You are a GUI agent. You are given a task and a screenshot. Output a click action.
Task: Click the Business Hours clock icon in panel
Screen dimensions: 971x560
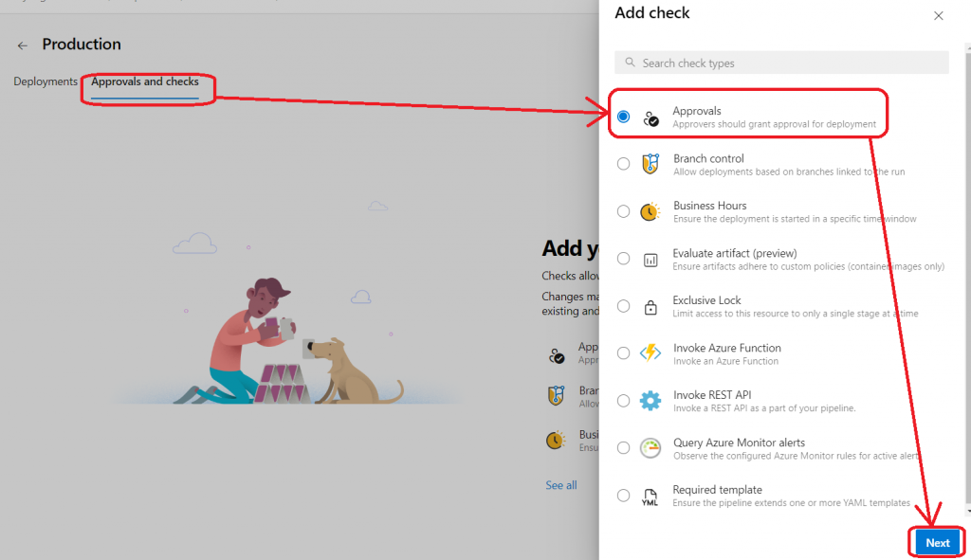pos(650,211)
